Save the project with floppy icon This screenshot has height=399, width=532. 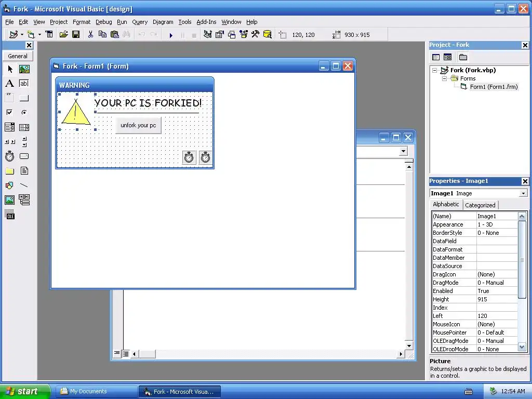click(x=76, y=35)
